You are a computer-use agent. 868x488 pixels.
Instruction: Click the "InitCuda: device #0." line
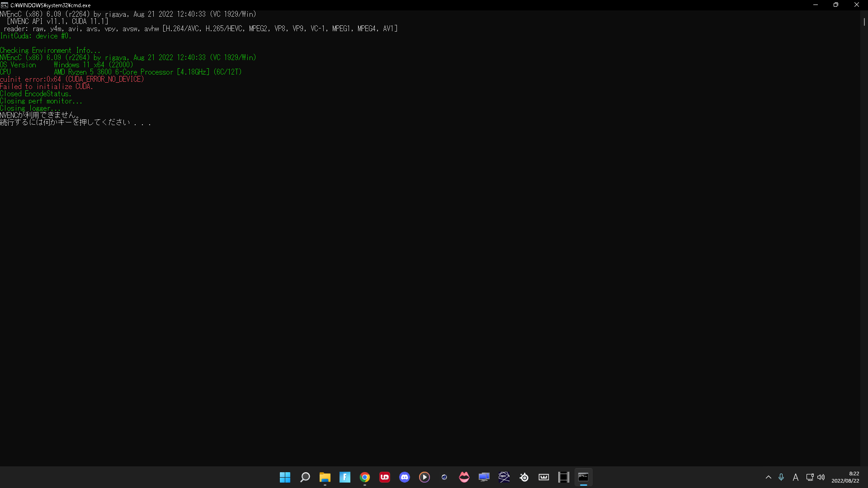pos(36,36)
